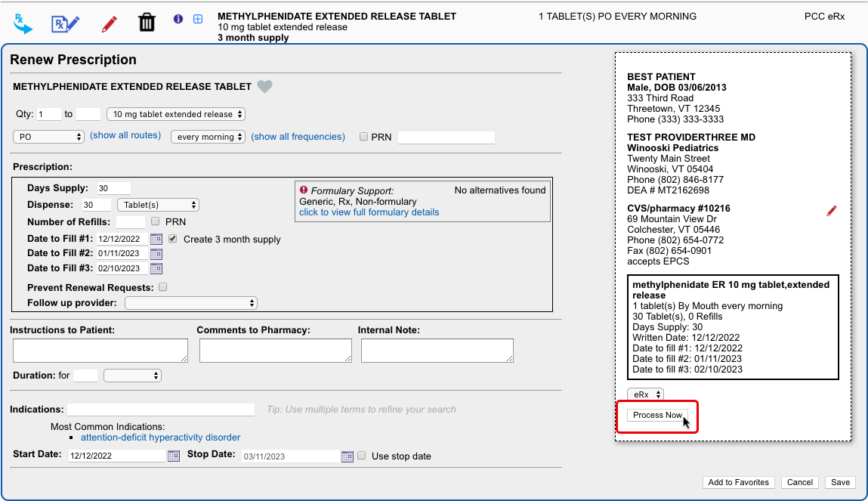
Task: Click the red formulary alert icon
Action: pyautogui.click(x=304, y=190)
